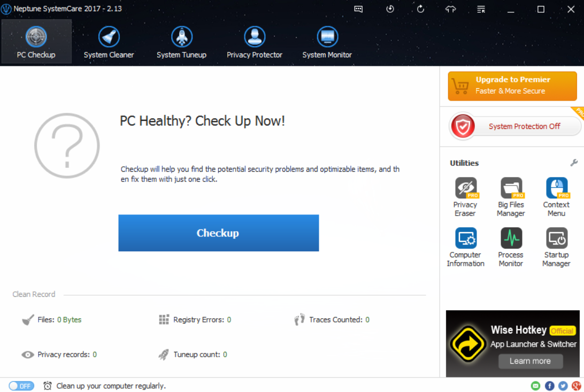Screen dimensions: 584x392
Task: Launch the Privacy Eraser utility
Action: pos(465,197)
